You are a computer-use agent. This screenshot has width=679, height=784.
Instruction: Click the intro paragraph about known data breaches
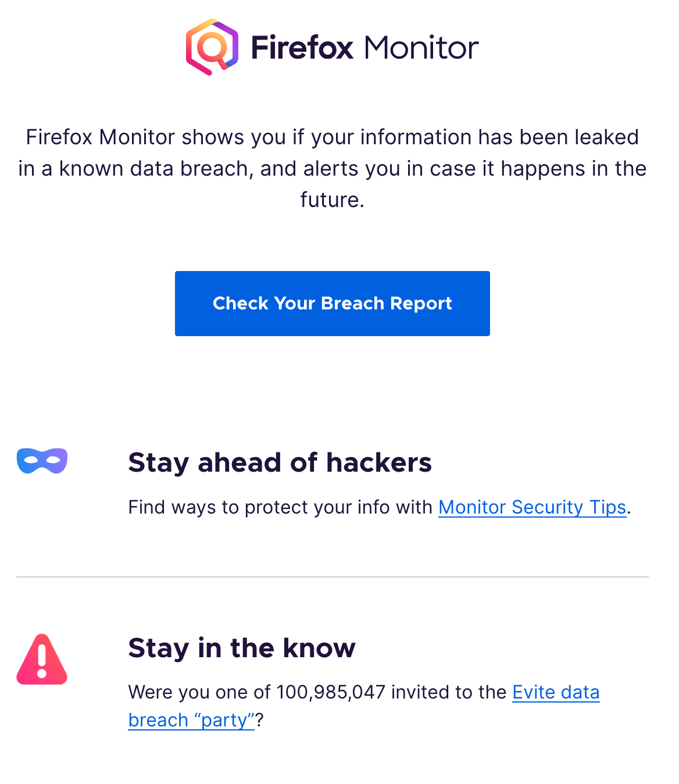click(x=333, y=169)
